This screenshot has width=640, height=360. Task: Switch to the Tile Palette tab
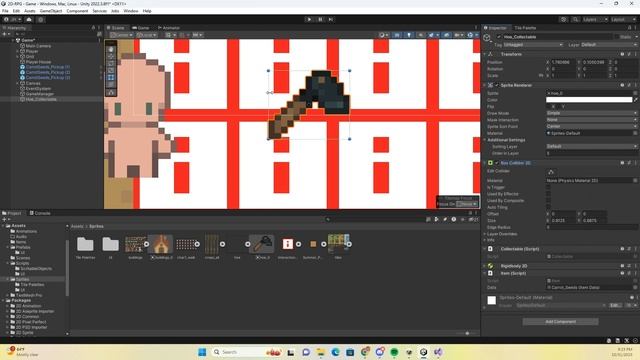(x=524, y=28)
